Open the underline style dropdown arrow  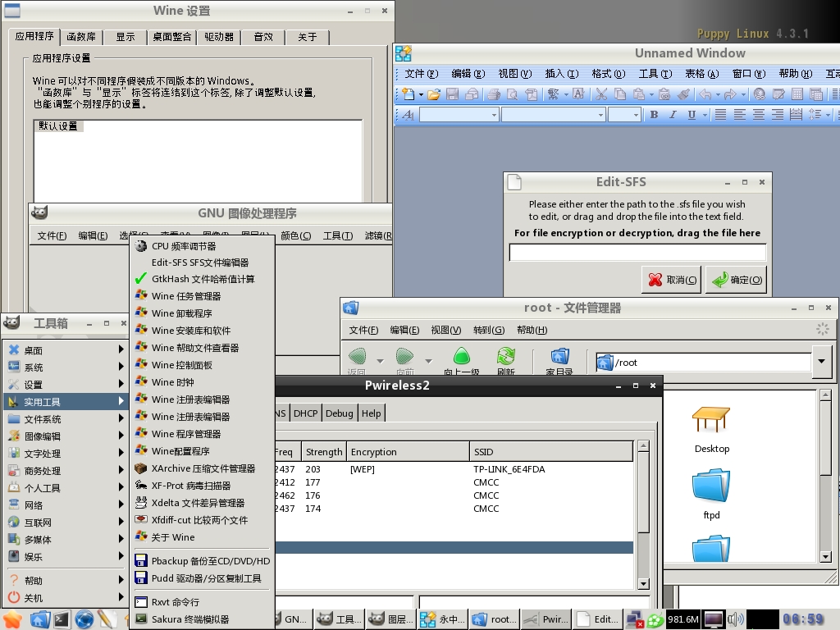click(x=705, y=115)
